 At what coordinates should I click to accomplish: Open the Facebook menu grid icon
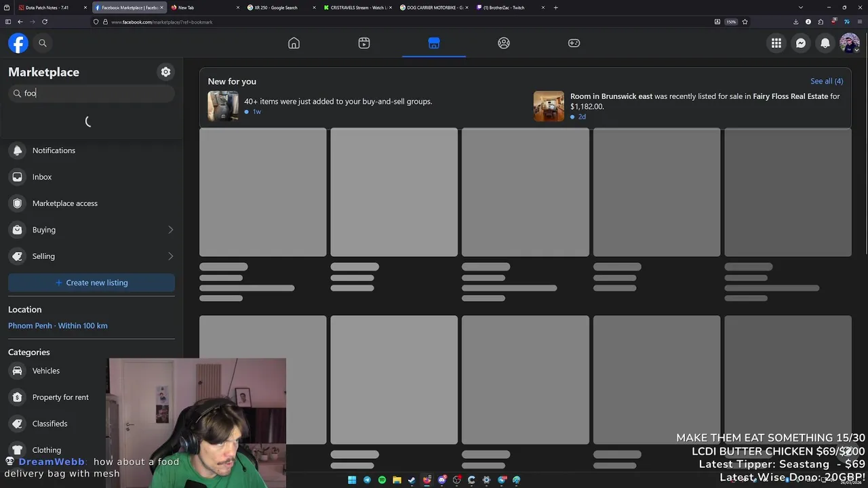(x=776, y=43)
